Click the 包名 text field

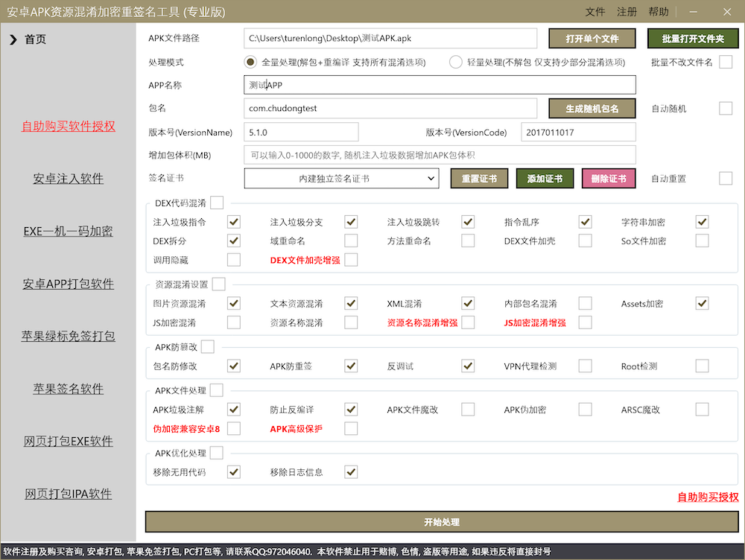click(390, 109)
